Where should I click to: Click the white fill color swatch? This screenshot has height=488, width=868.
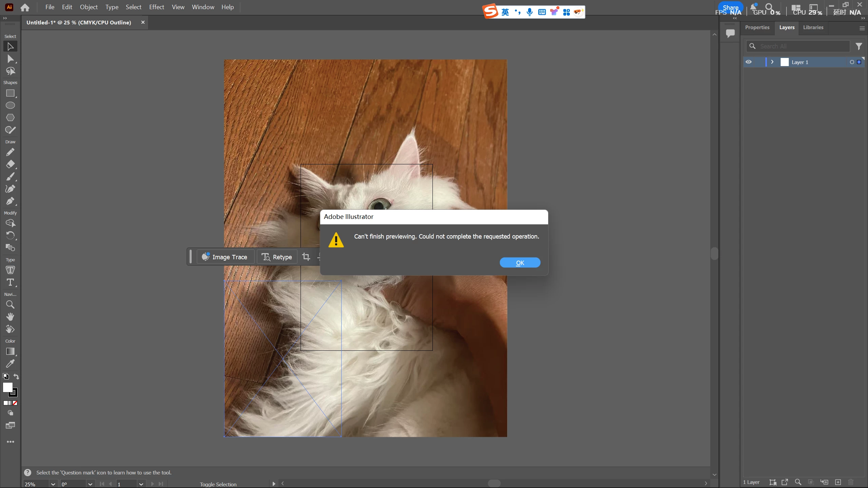pos(7,387)
